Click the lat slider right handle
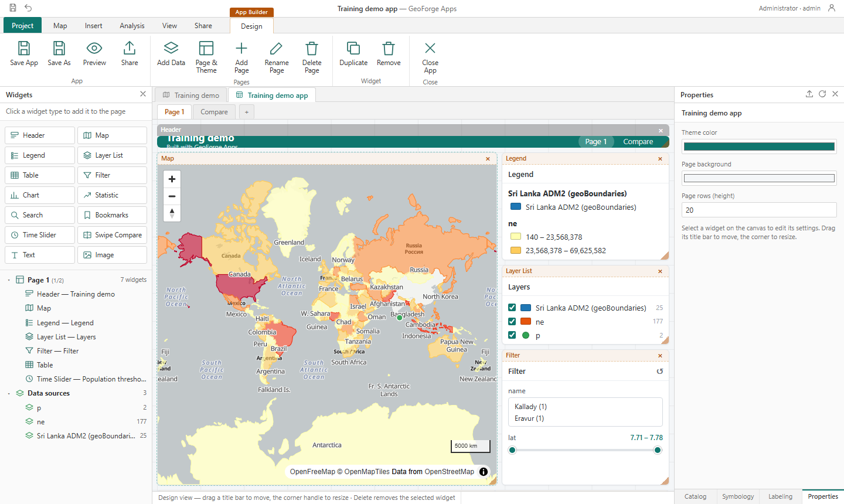This screenshot has height=504, width=844. 658,450
